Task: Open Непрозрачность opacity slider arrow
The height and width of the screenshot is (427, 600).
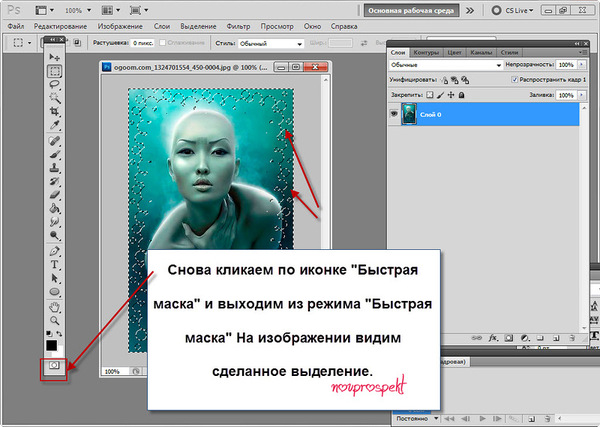Action: click(x=582, y=65)
